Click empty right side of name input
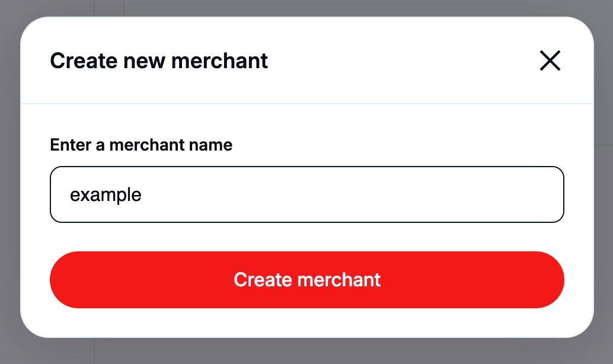 (x=474, y=194)
